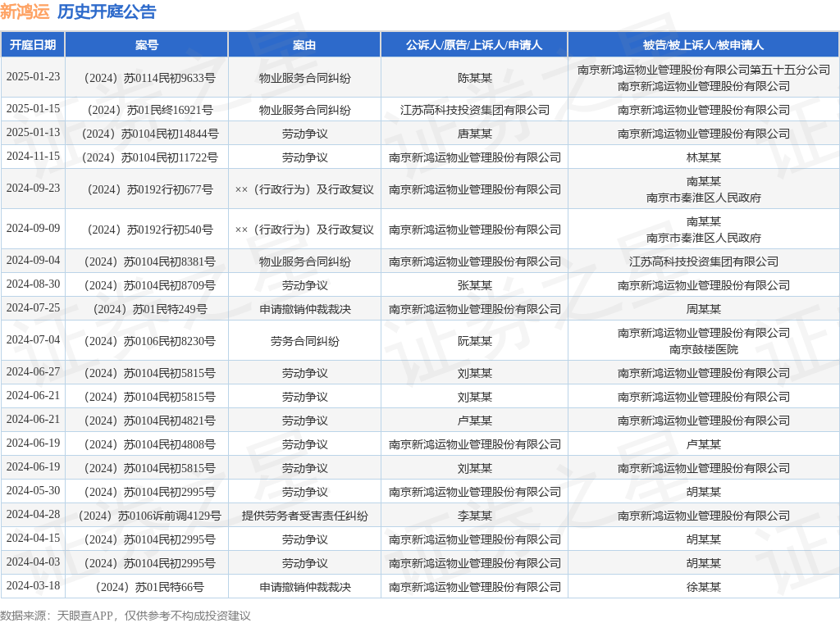Click the 历史开庭公告 heading
This screenshot has height=623, width=840.
coord(107,11)
